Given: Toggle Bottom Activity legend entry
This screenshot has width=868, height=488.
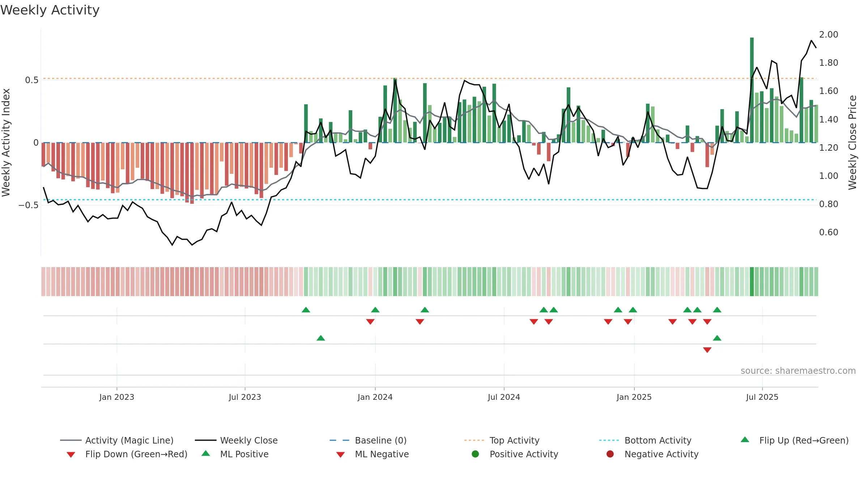Looking at the screenshot, I should pos(645,440).
